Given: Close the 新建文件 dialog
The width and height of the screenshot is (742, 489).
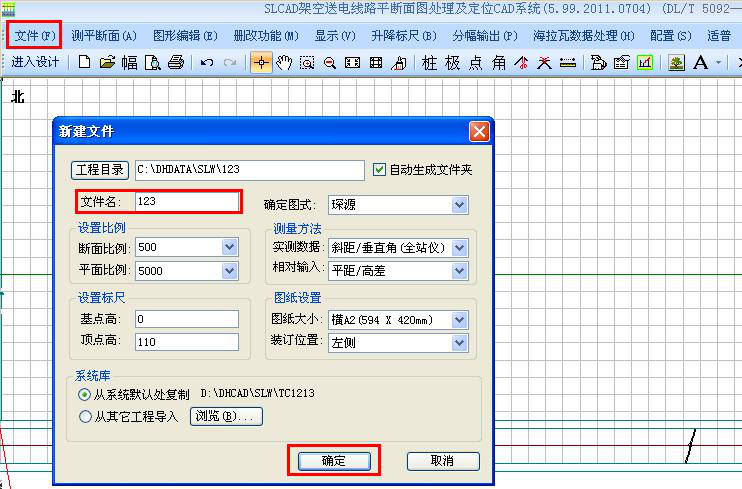Looking at the screenshot, I should coord(479,131).
